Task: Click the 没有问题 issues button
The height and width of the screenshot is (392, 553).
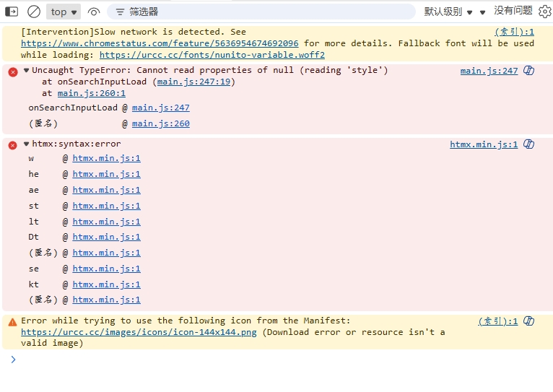Action: pos(513,11)
